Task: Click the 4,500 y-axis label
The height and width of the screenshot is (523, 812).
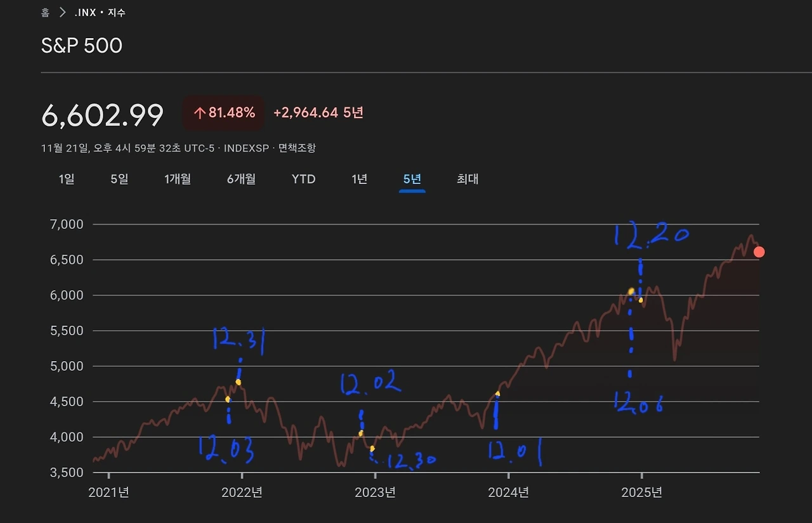Action: pos(65,402)
